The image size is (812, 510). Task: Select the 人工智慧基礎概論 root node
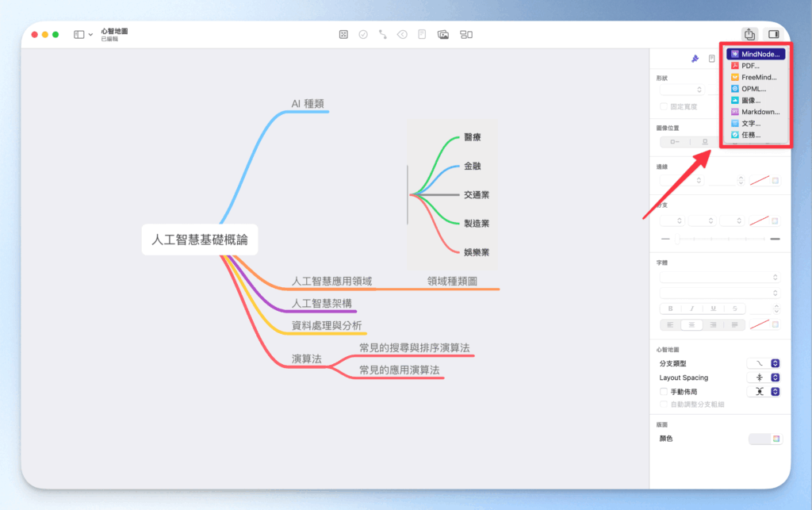pos(200,239)
